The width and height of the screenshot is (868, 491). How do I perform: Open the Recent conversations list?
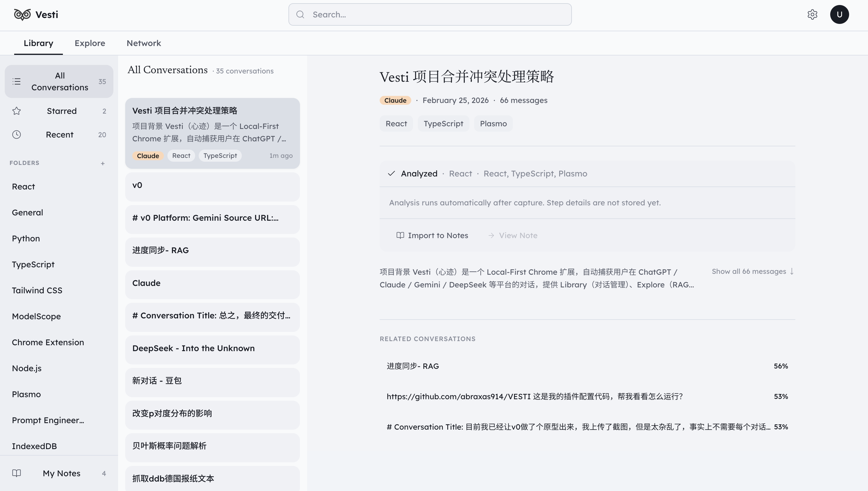(x=59, y=135)
